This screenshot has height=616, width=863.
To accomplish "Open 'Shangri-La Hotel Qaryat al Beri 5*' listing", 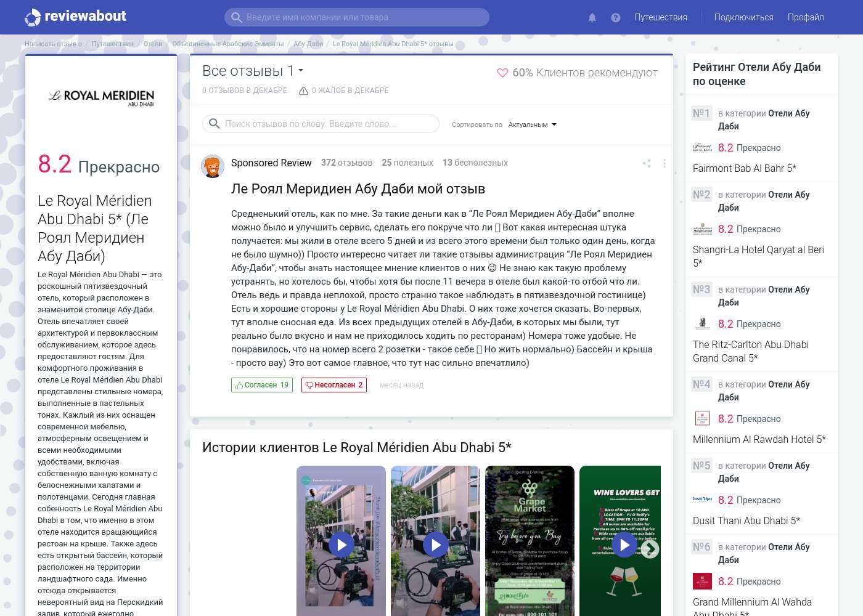I will [x=758, y=256].
